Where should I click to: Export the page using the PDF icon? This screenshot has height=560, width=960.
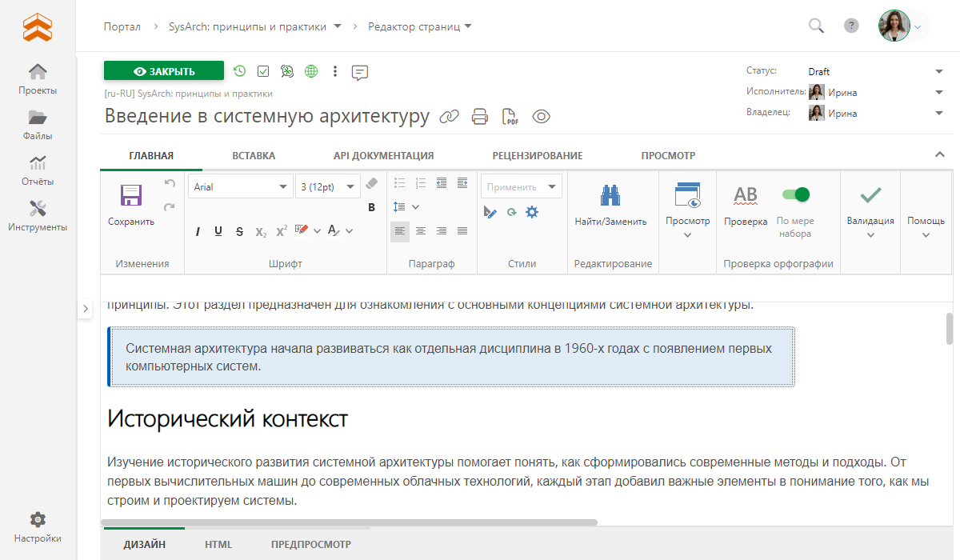pos(510,117)
